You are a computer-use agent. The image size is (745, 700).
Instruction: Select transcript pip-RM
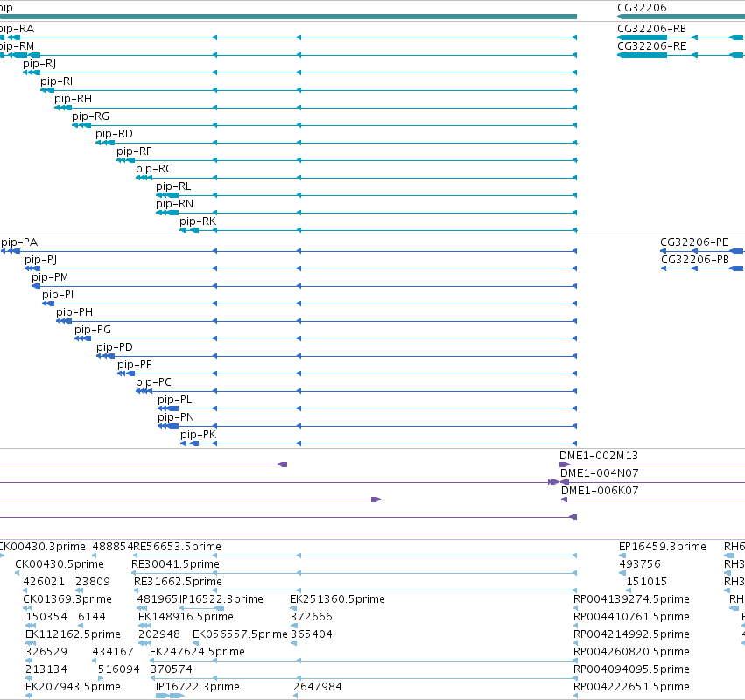point(17,46)
